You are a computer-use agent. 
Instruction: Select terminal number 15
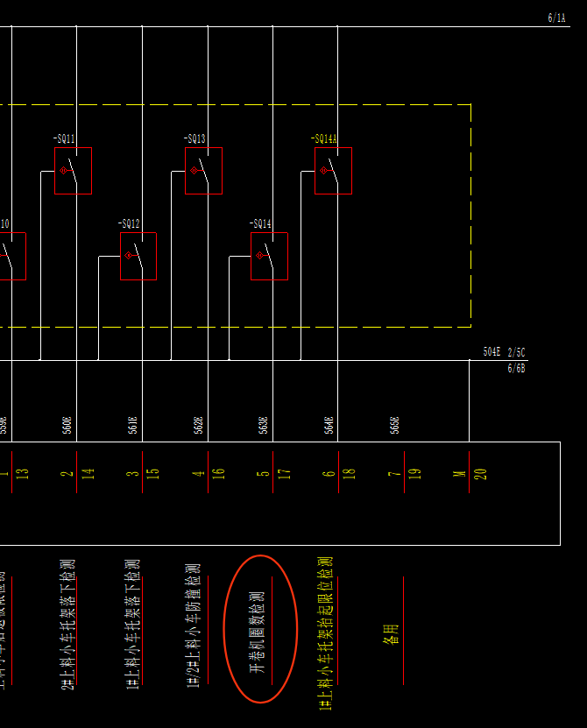coord(153,474)
